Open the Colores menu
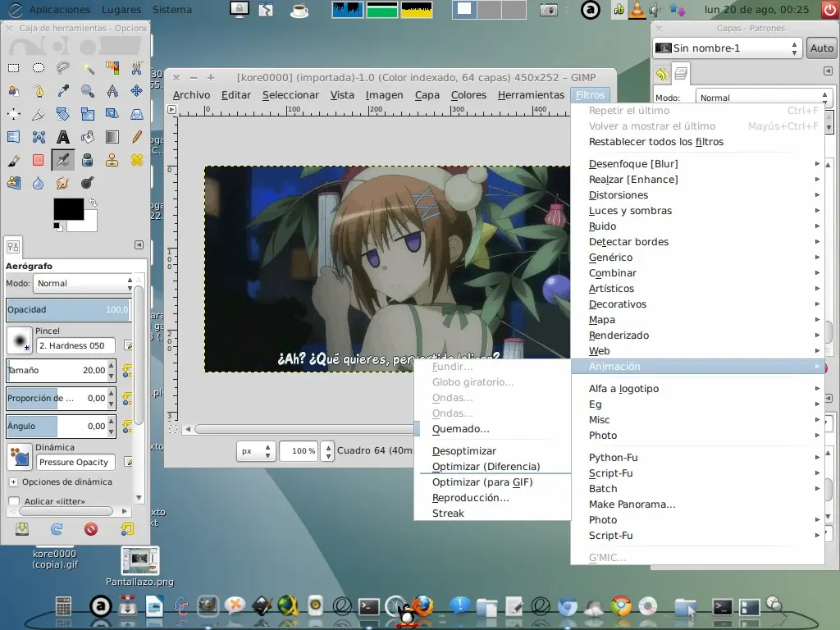 pyautogui.click(x=468, y=95)
